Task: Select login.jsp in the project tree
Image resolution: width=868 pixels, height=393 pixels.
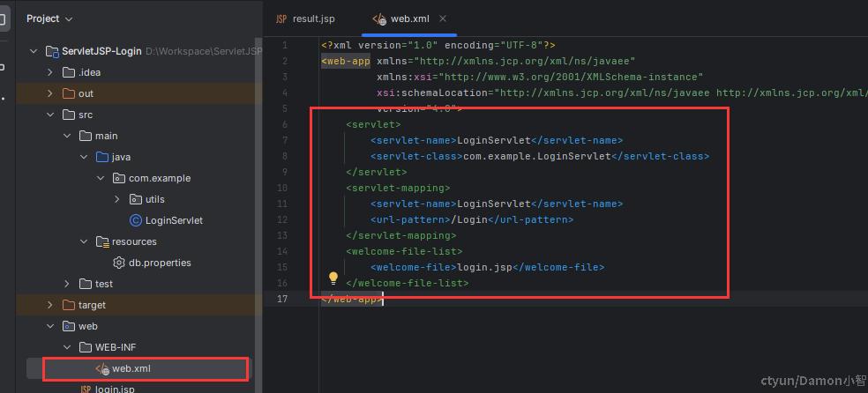Action: pyautogui.click(x=116, y=389)
